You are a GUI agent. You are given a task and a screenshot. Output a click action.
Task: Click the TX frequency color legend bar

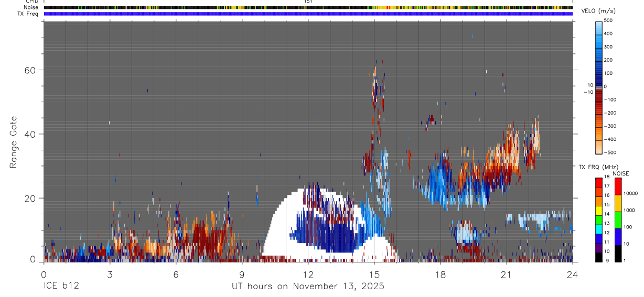(599, 220)
